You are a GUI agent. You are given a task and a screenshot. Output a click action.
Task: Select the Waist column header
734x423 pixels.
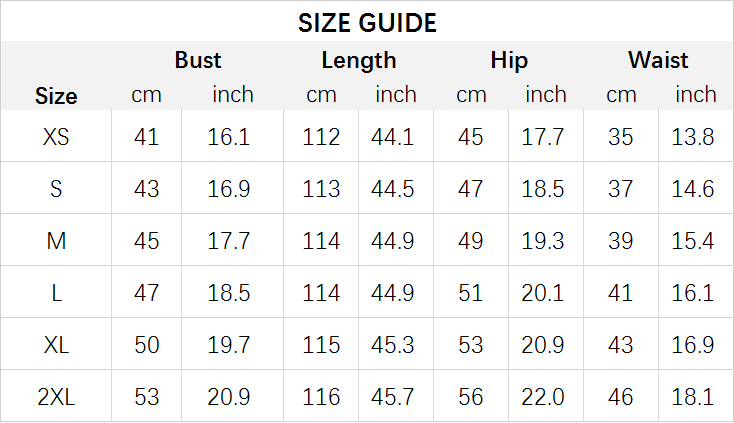click(x=658, y=60)
